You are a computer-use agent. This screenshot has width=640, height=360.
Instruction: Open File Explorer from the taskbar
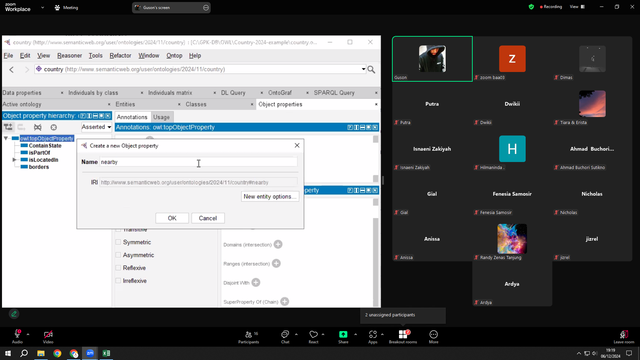click(x=41, y=353)
